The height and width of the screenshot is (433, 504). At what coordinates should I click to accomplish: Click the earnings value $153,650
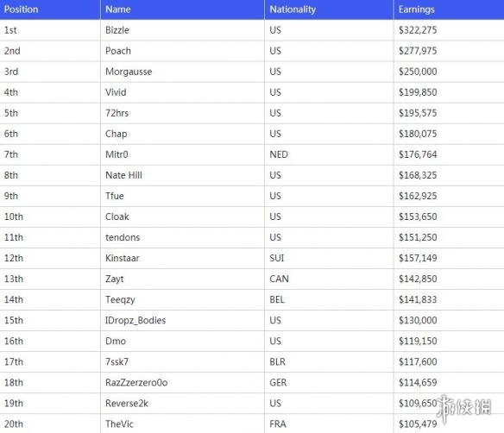418,216
